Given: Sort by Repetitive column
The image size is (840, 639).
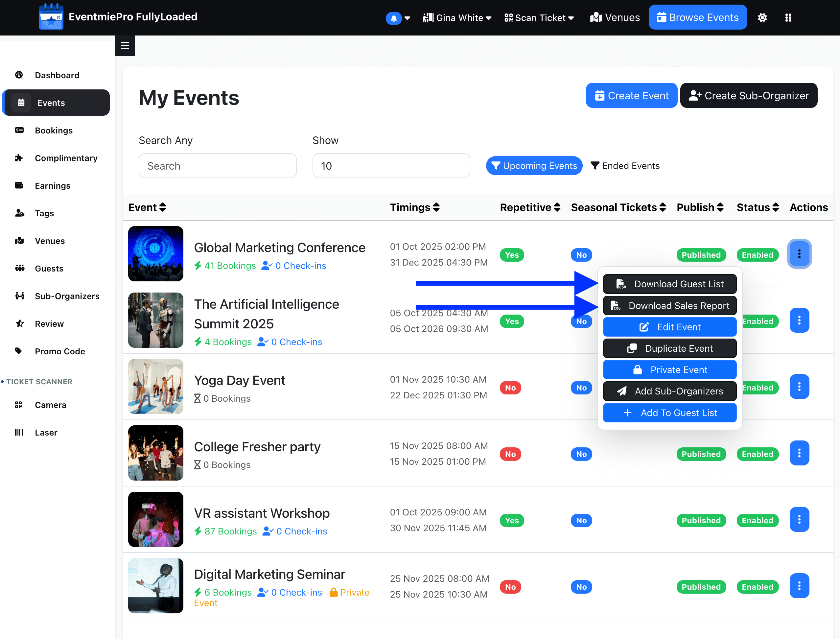Looking at the screenshot, I should (x=530, y=207).
